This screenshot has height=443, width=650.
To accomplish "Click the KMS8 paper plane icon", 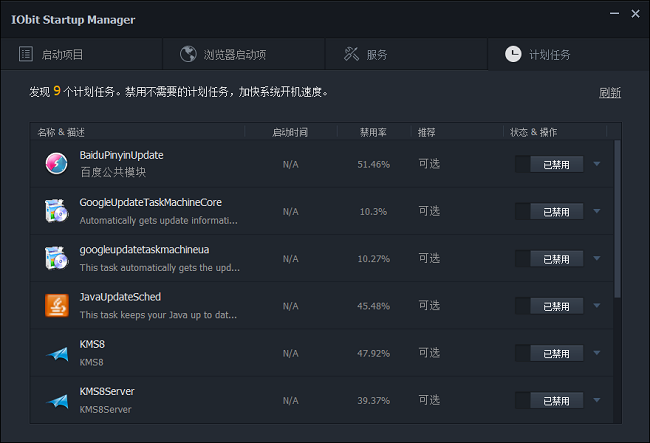I will [x=57, y=353].
